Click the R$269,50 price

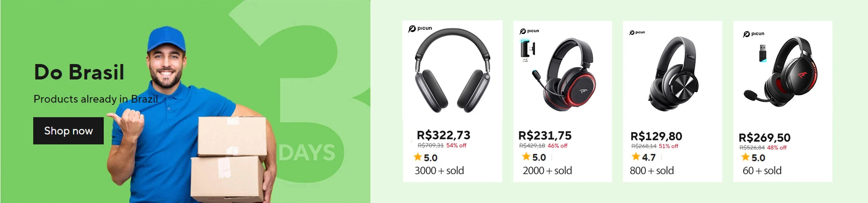pyautogui.click(x=764, y=138)
